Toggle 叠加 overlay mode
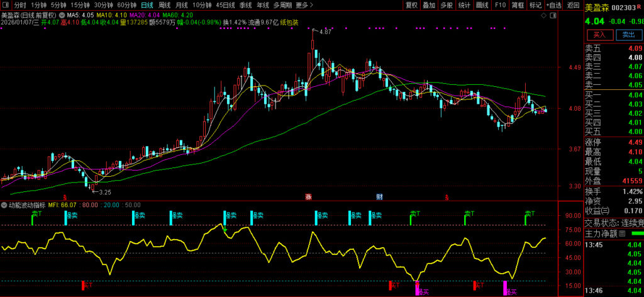Screen dimensions: 644x297 (428, 5)
